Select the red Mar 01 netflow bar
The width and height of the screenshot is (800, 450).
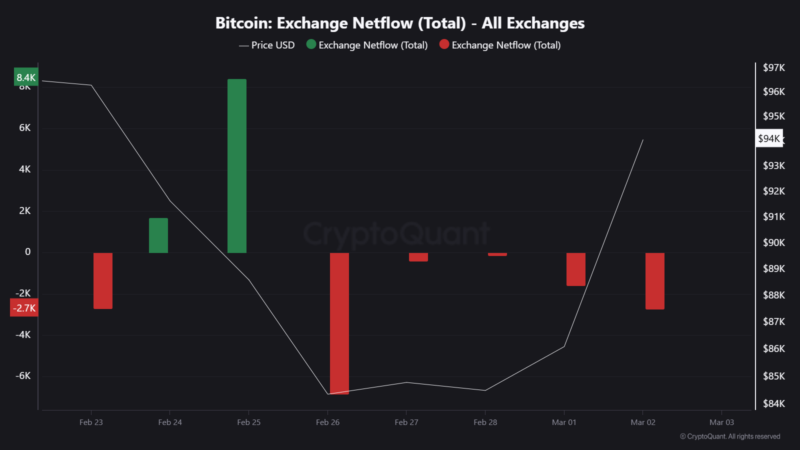(576, 269)
